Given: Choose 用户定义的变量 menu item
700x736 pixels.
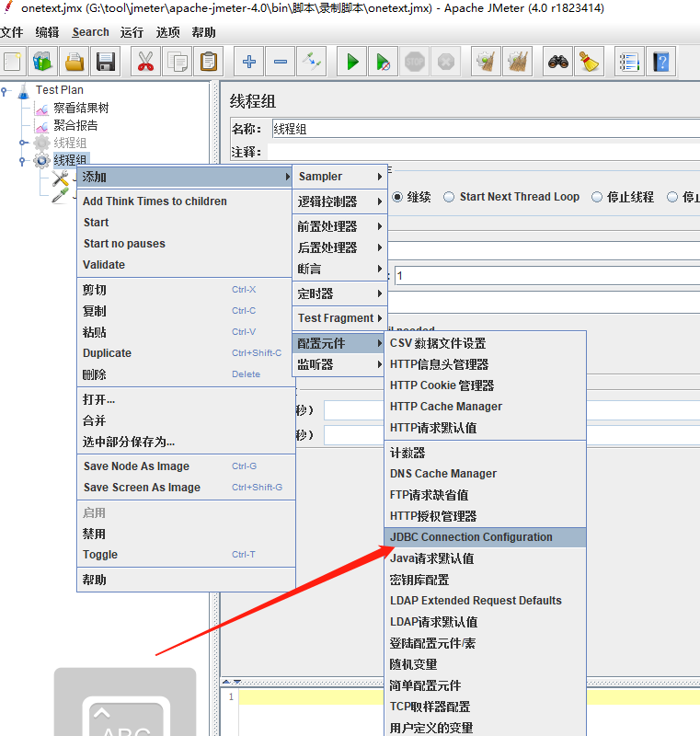Looking at the screenshot, I should pos(485,728).
